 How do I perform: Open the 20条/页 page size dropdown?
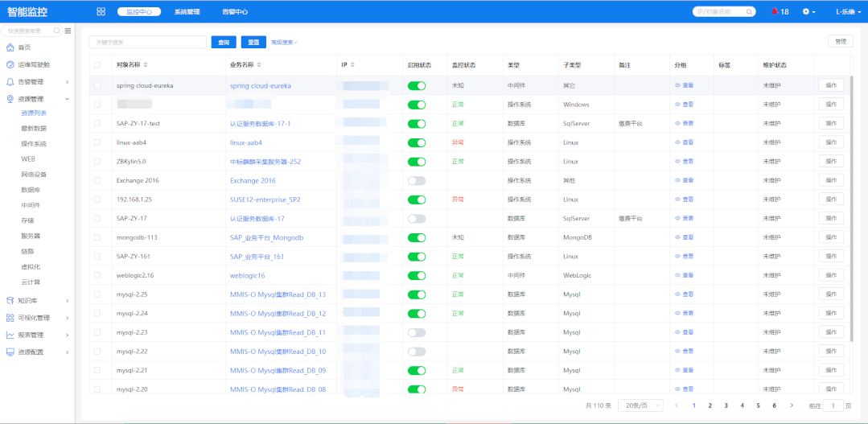tap(640, 405)
